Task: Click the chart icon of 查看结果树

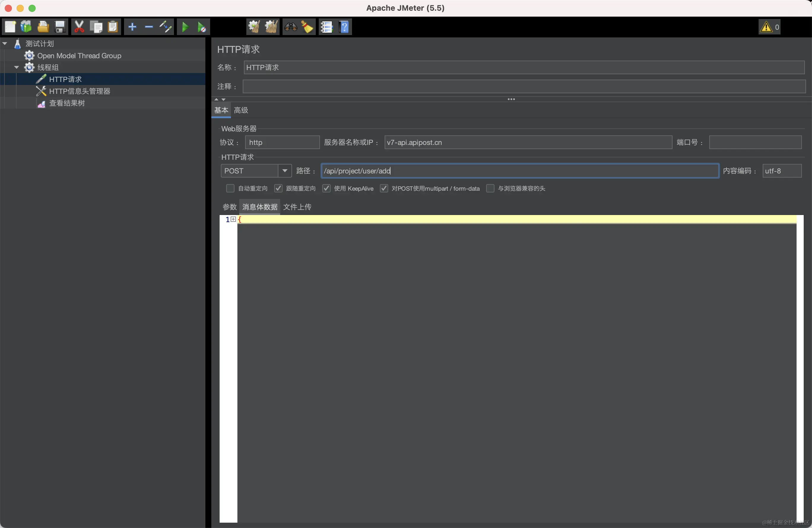Action: point(41,103)
